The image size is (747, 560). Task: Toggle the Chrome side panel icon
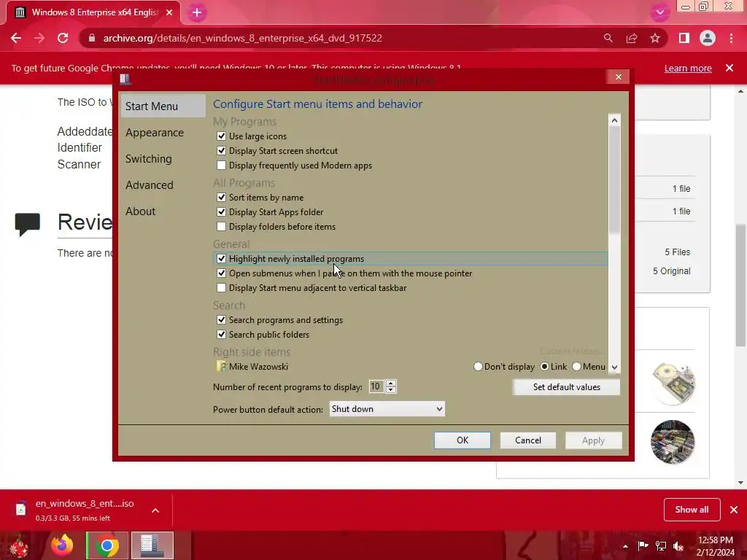coord(684,38)
